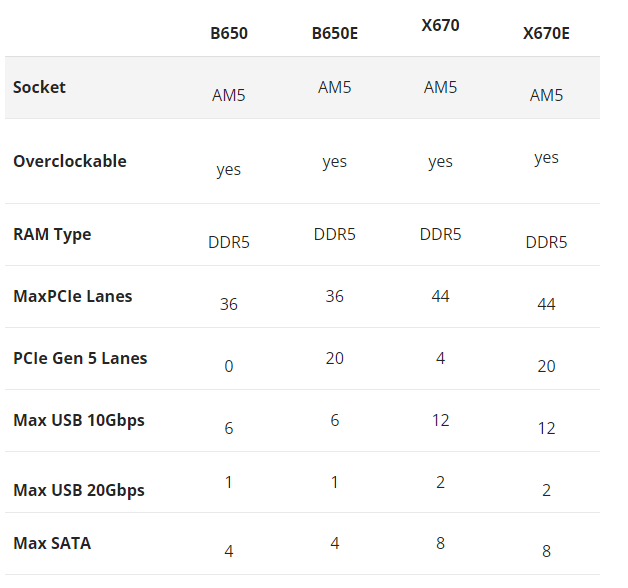Select the X670 Max USB 10Gbps value
Image resolution: width=628 pixels, height=588 pixels.
pos(440,420)
